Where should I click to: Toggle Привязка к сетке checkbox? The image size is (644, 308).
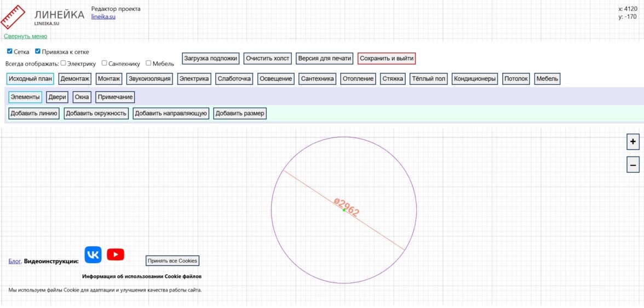tap(38, 51)
